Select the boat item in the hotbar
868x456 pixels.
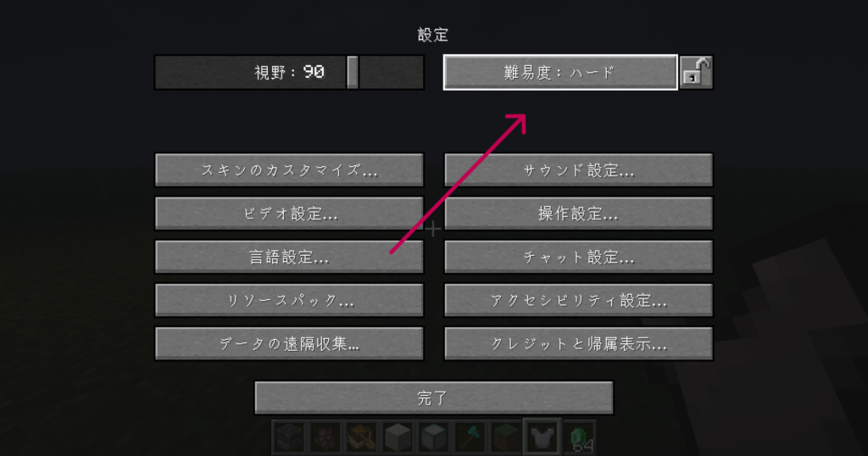point(361,437)
